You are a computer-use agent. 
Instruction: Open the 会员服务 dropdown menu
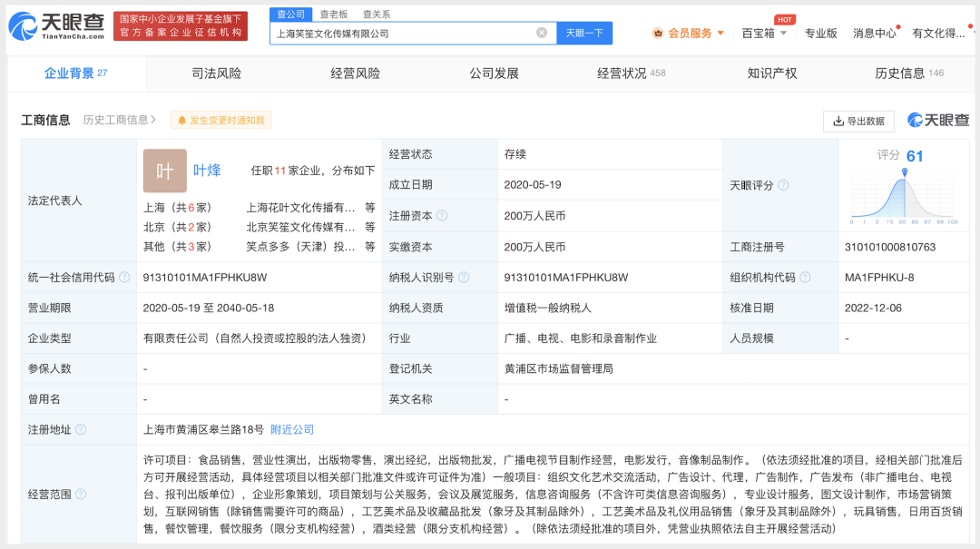(690, 33)
